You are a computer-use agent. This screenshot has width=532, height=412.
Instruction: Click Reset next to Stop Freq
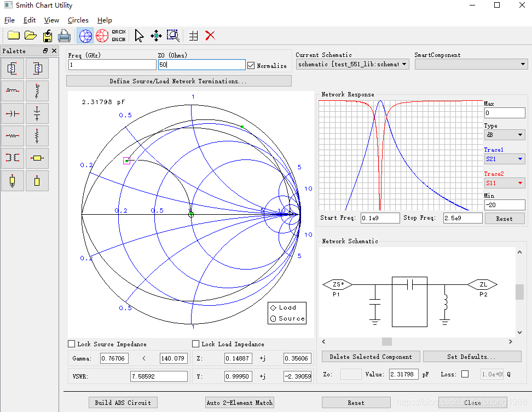click(x=505, y=219)
